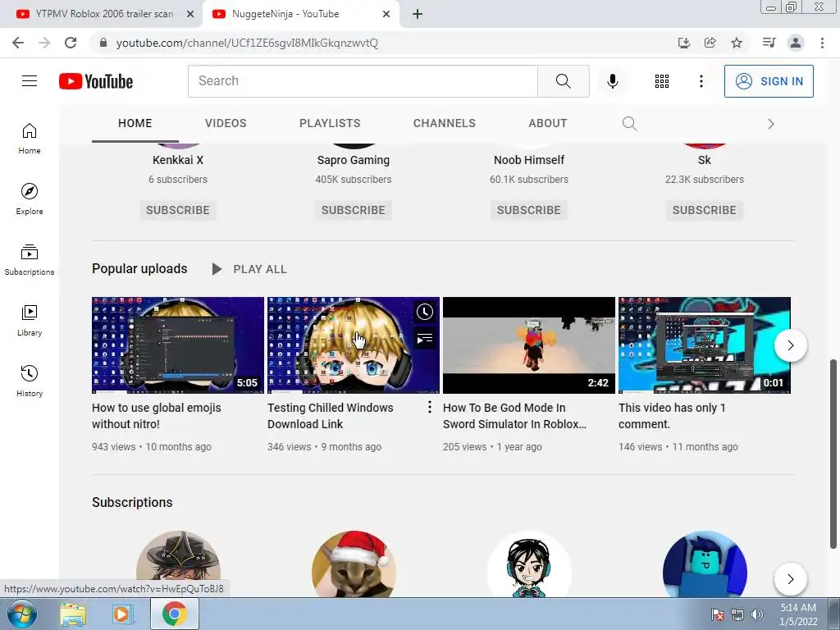The image size is (840, 630).
Task: Open YouTube settings three-dot menu
Action: (x=701, y=81)
